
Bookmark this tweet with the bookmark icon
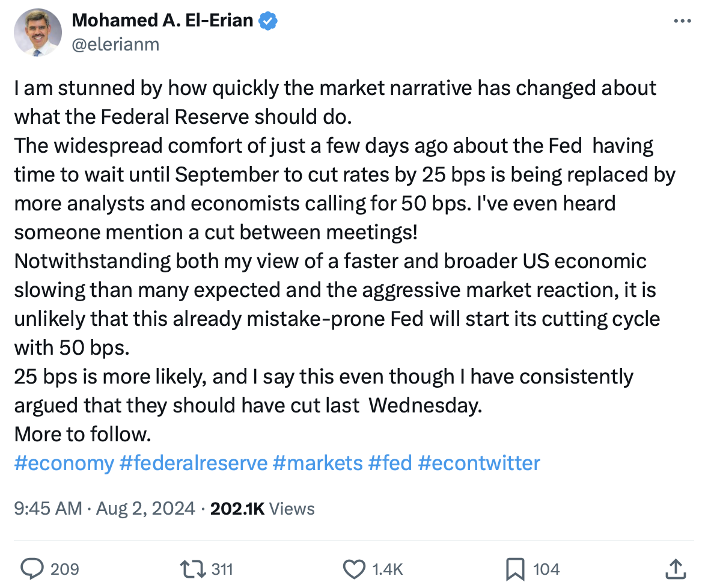[x=516, y=568]
